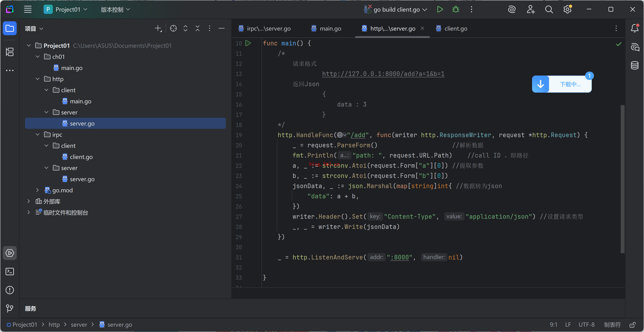Show more tool windows ellipsis
This screenshot has width=644, height=332.
pyautogui.click(x=10, y=70)
